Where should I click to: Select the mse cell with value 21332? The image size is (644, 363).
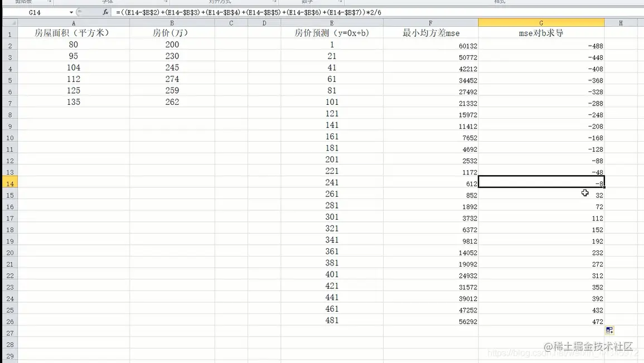coord(430,103)
